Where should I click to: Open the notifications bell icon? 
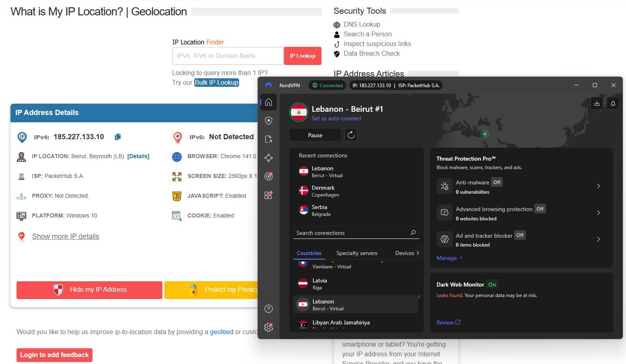tap(613, 103)
